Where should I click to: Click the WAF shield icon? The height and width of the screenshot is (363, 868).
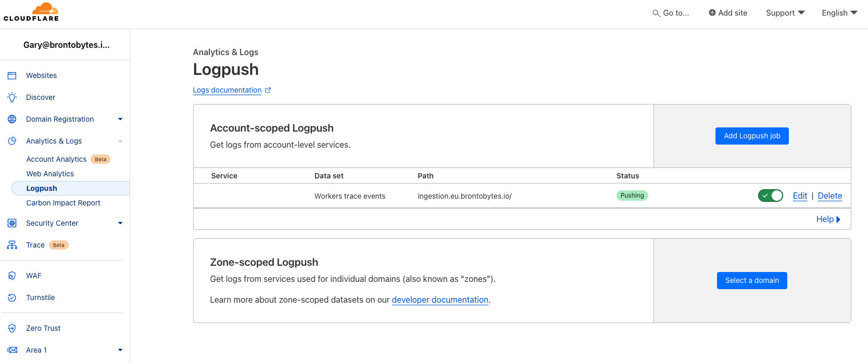coord(12,276)
